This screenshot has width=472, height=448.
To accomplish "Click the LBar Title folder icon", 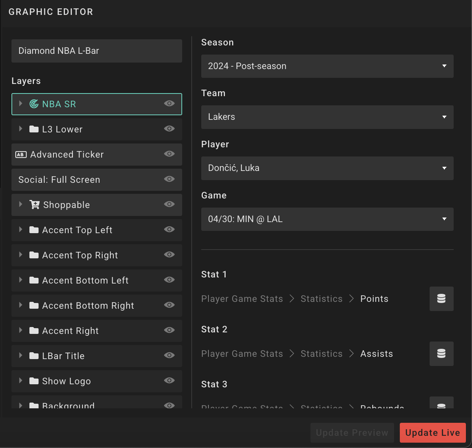I will pyautogui.click(x=34, y=356).
